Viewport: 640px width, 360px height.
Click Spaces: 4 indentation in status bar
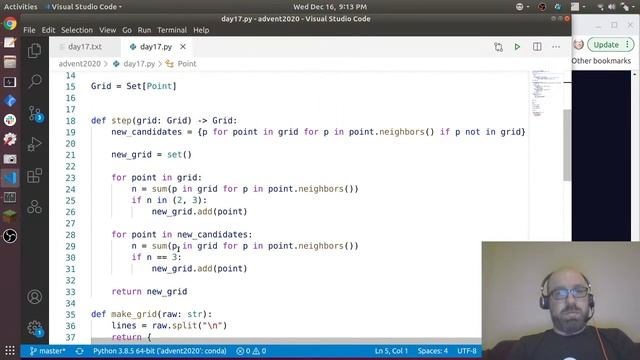coord(433,351)
